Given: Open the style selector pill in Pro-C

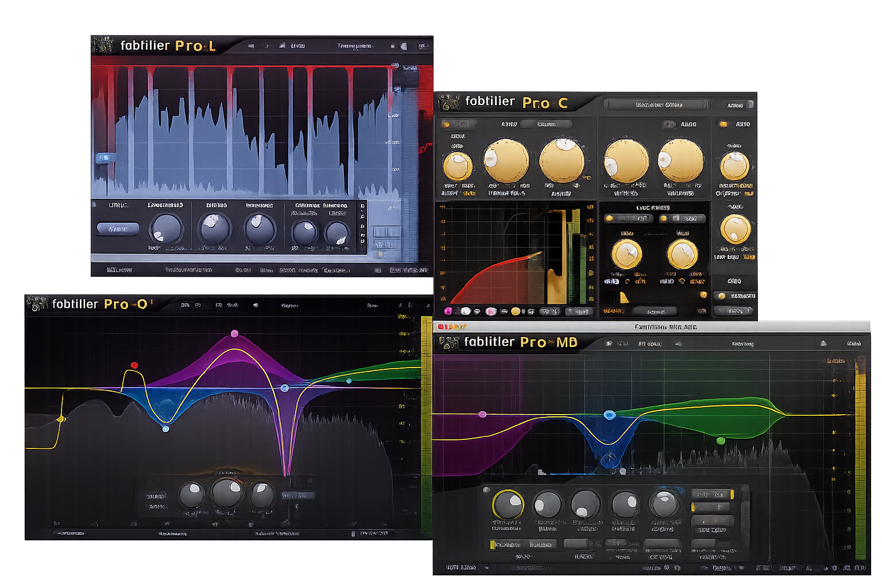Looking at the screenshot, I should (546, 124).
